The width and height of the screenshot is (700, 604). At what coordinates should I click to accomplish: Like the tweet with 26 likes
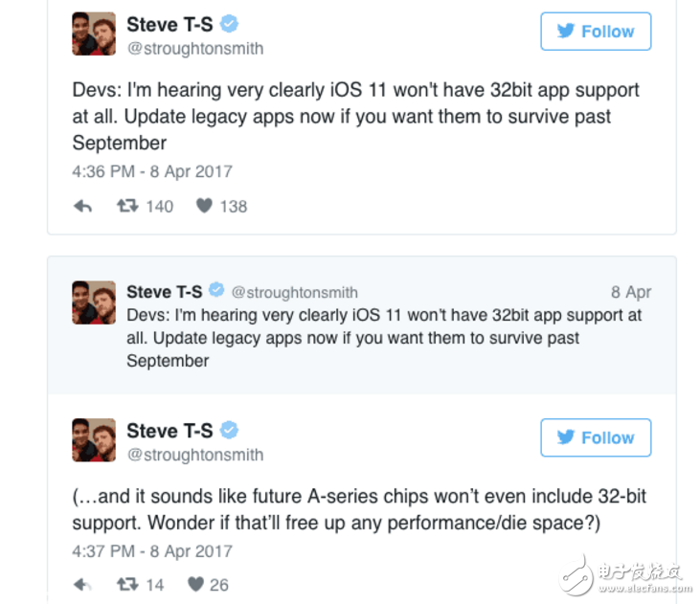pos(195,584)
